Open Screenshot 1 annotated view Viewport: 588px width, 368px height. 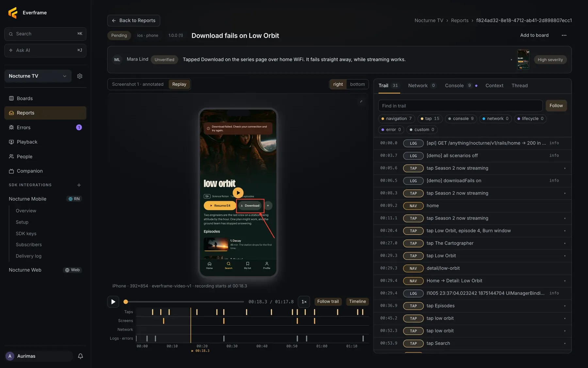pyautogui.click(x=138, y=84)
